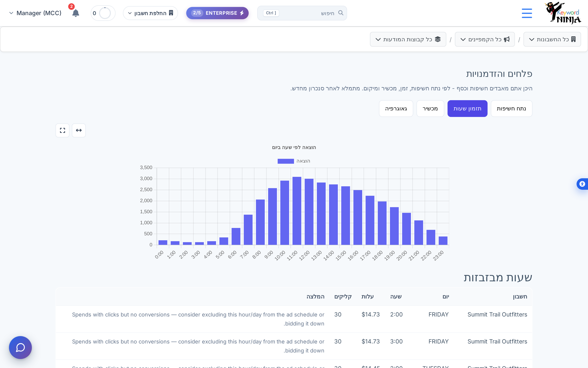Viewport: 588px width, 368px height.
Task: Select the תזמון שעות tab
Action: click(x=468, y=109)
